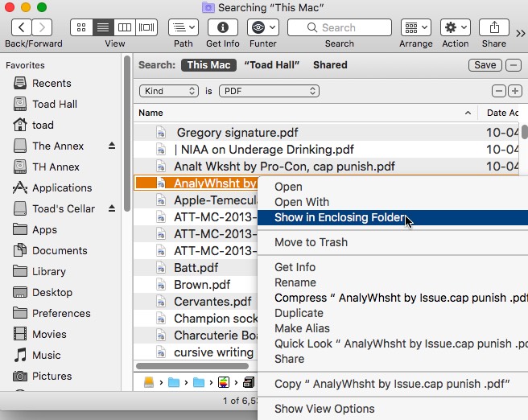Open Documents in the sidebar
Viewport: 528px width, 420px height.
click(x=60, y=250)
